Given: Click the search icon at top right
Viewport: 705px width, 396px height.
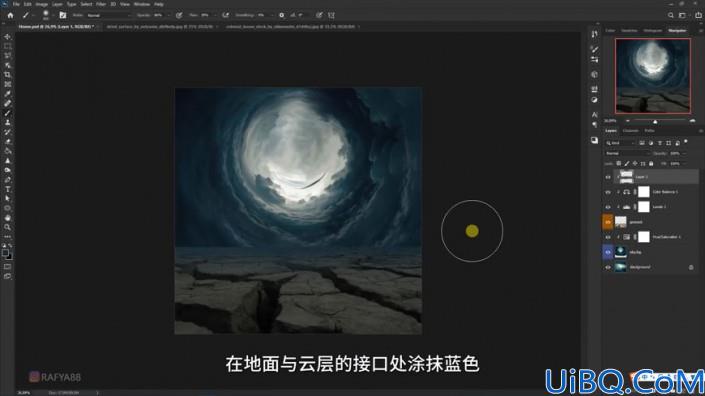Looking at the screenshot, I should click(x=670, y=15).
